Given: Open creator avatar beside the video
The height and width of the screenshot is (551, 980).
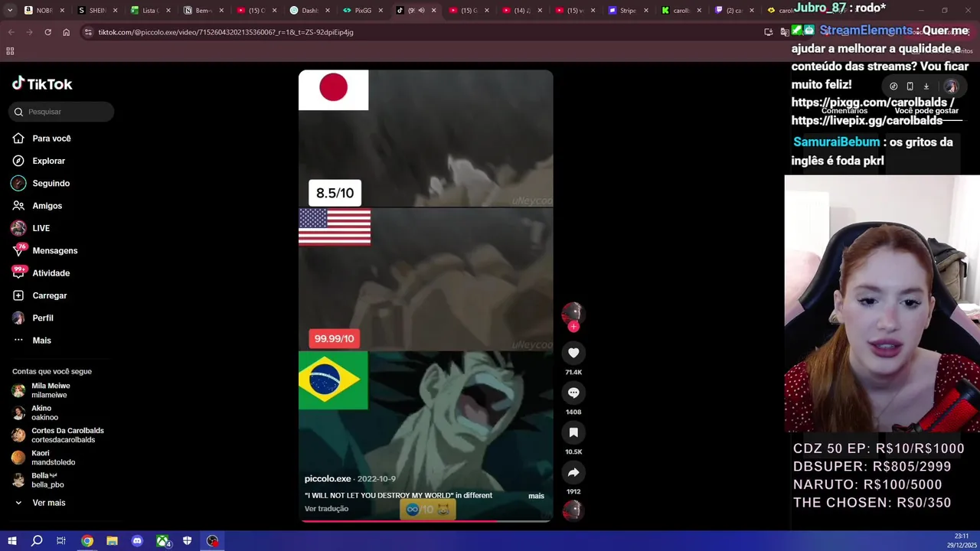Looking at the screenshot, I should point(573,312).
